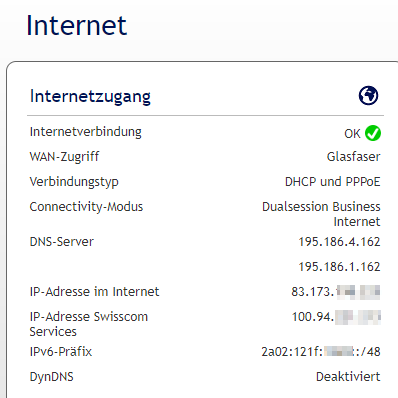
Task: Select DHCP und PPPoE value
Action: (x=333, y=182)
